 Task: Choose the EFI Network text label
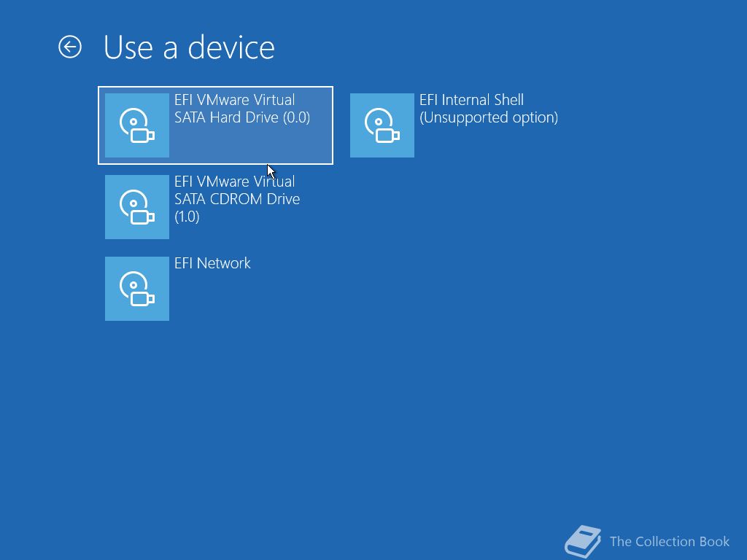212,263
